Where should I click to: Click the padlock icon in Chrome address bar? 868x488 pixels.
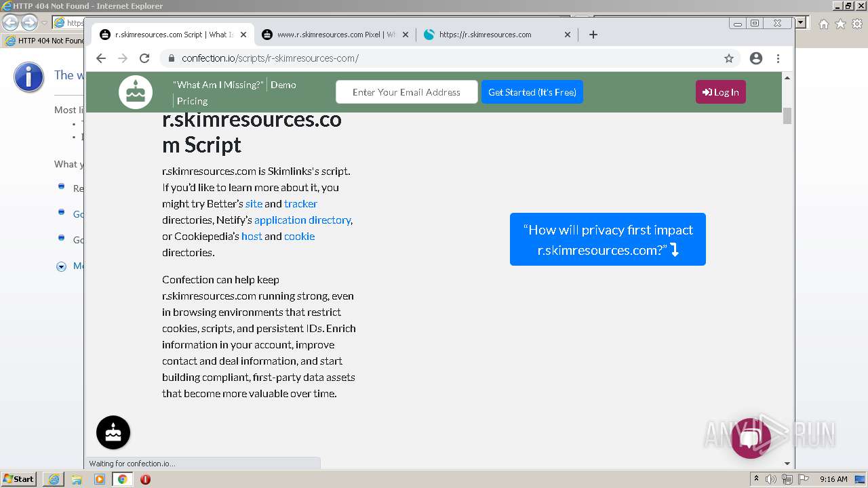click(171, 58)
